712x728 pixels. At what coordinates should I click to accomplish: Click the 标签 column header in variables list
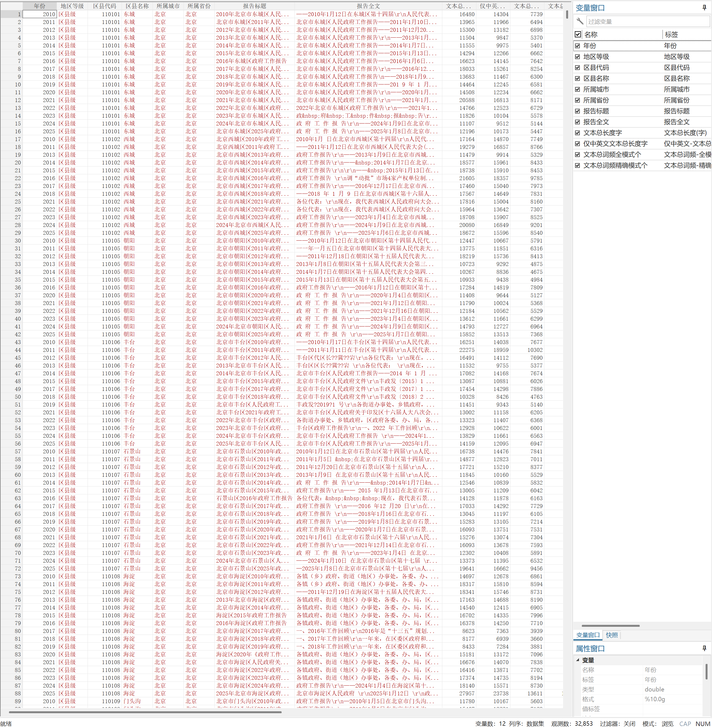point(671,34)
